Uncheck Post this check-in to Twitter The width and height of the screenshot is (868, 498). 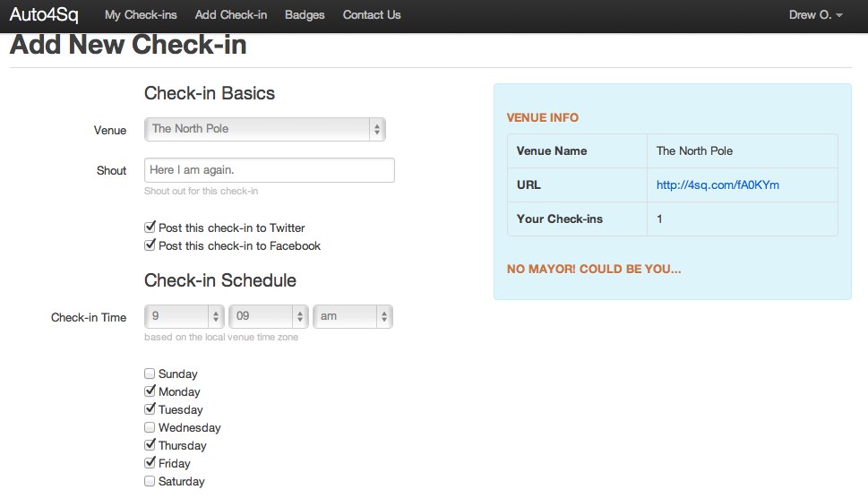[150, 228]
